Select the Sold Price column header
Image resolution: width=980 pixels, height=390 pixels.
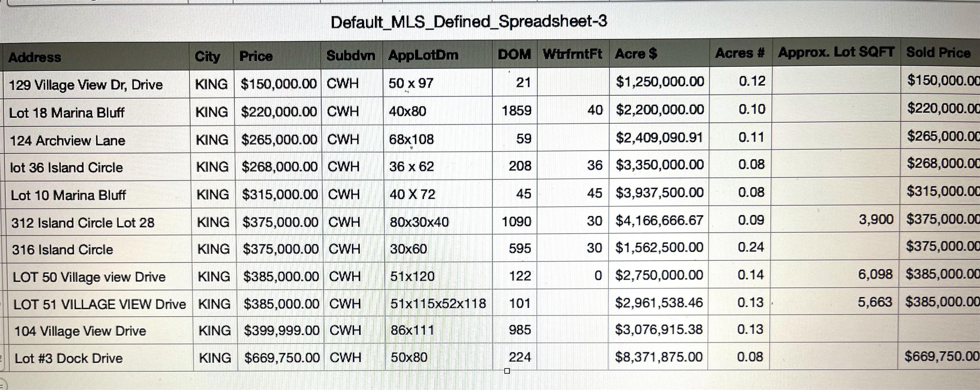tap(938, 52)
